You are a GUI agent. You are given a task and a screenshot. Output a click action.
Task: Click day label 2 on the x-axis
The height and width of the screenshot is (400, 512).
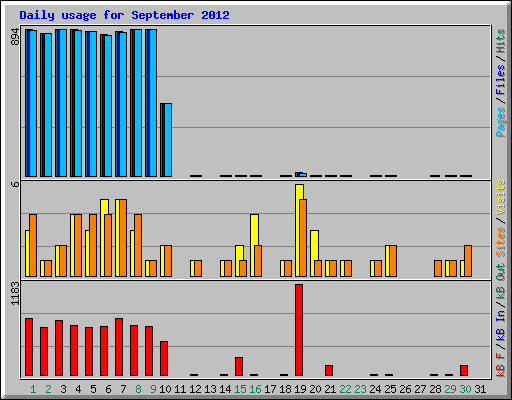[x=48, y=389]
